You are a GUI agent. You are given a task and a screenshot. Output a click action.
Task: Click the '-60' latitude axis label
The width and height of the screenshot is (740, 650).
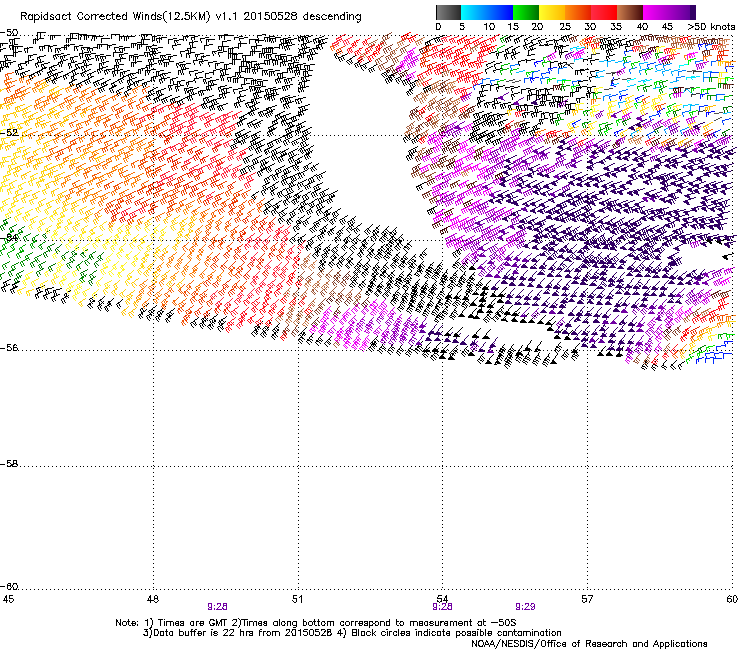pyautogui.click(x=9, y=587)
